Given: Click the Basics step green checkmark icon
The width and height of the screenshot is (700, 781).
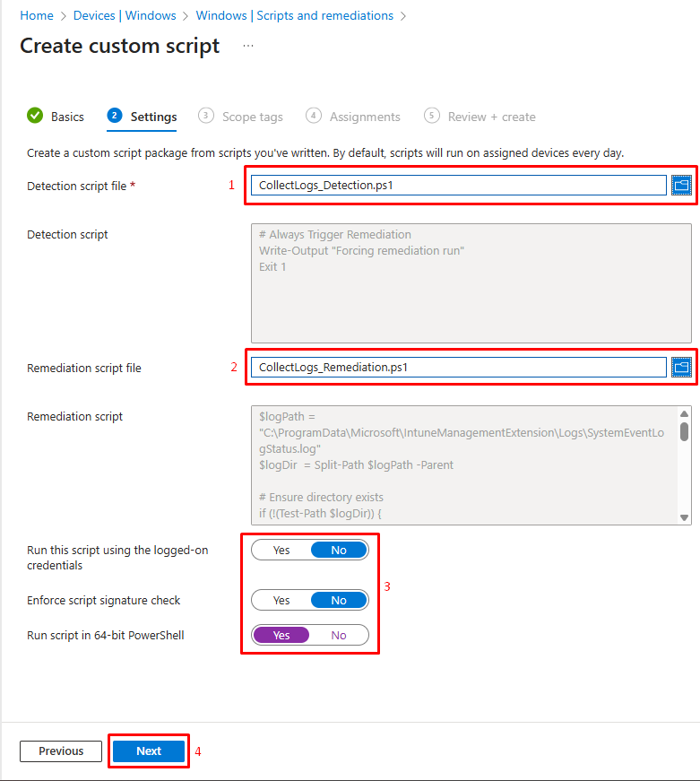Looking at the screenshot, I should click(35, 116).
